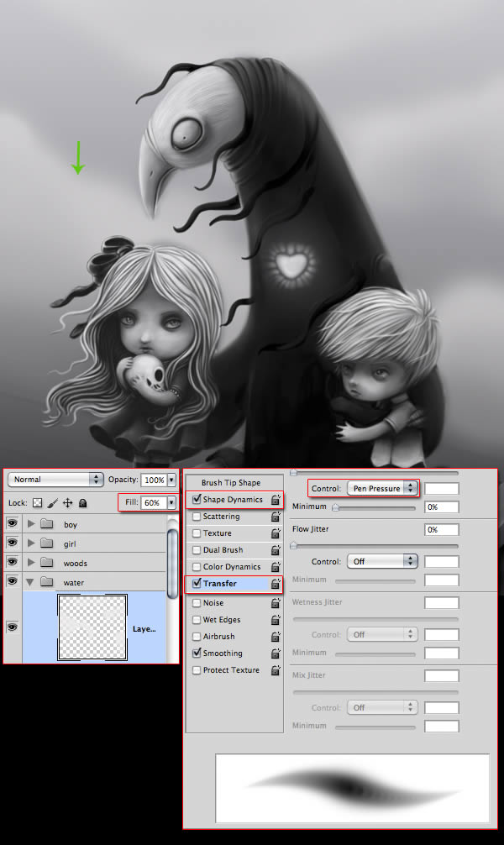Open Shape Dynamics settings label
Viewport: 504px width, 845px height.
(x=233, y=500)
